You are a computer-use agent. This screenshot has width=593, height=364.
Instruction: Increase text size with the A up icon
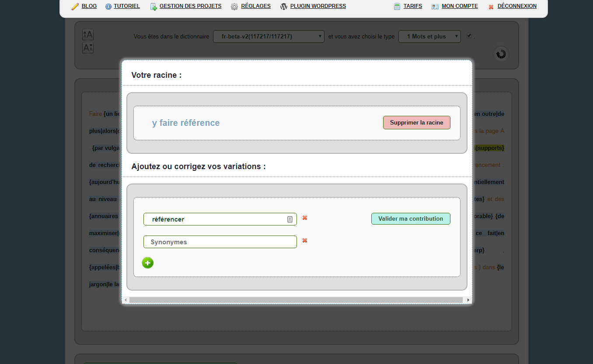coord(88,35)
